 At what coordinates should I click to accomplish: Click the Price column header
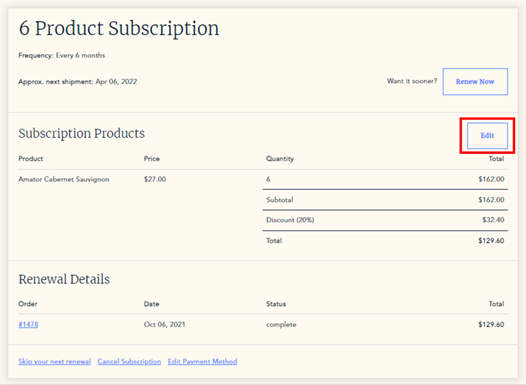tap(152, 159)
